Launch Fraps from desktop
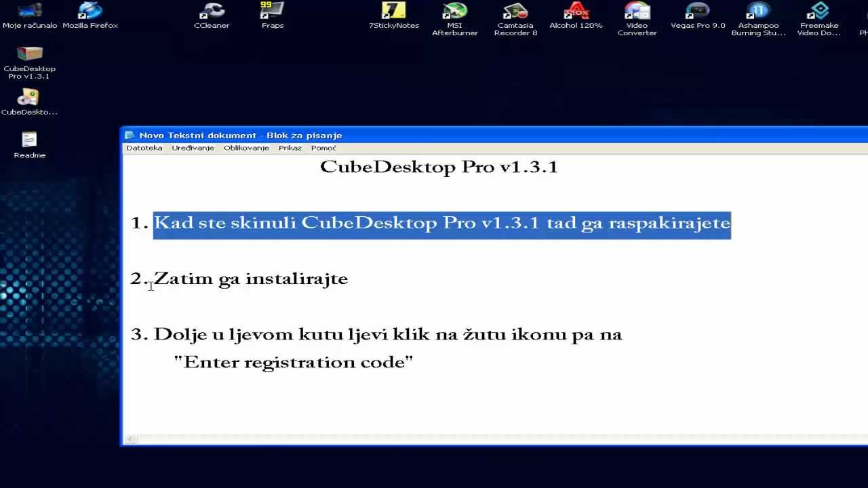This screenshot has width=868, height=488. click(273, 16)
